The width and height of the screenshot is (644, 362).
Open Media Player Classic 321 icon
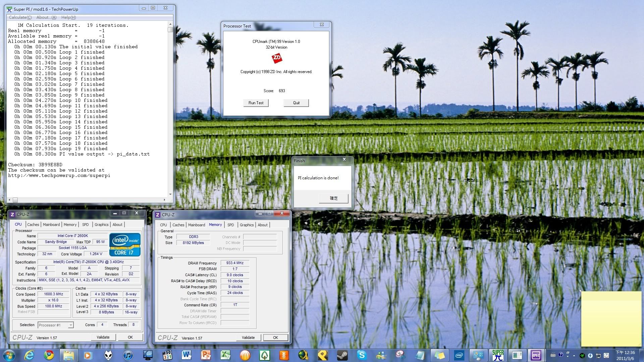pyautogui.click(x=167, y=355)
